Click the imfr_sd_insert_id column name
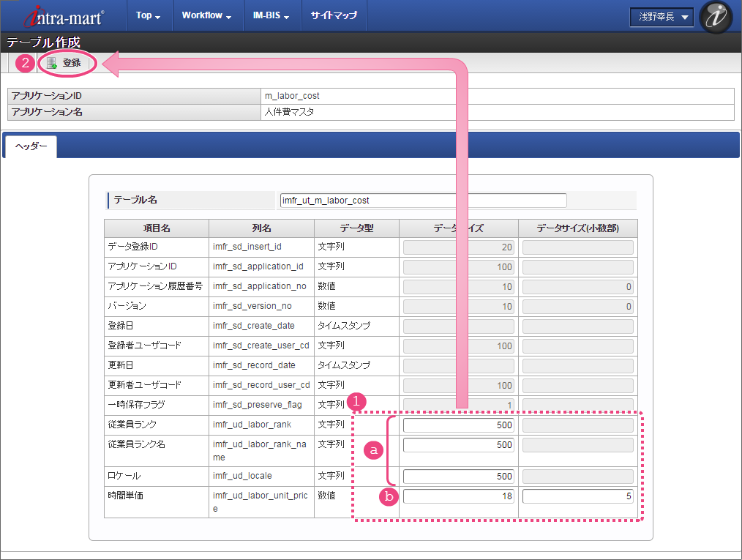Viewport: 742px width, 560px height. (247, 247)
